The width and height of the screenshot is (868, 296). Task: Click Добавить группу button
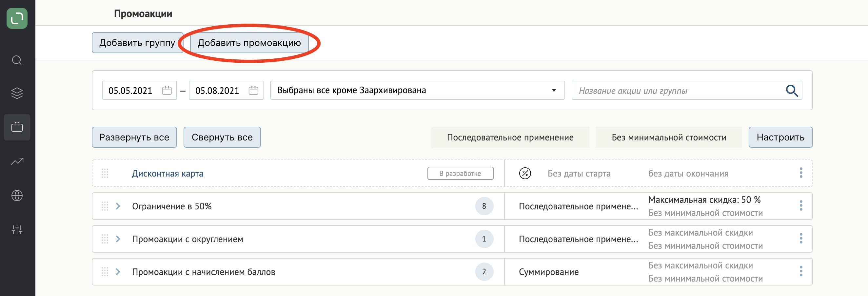pyautogui.click(x=137, y=43)
